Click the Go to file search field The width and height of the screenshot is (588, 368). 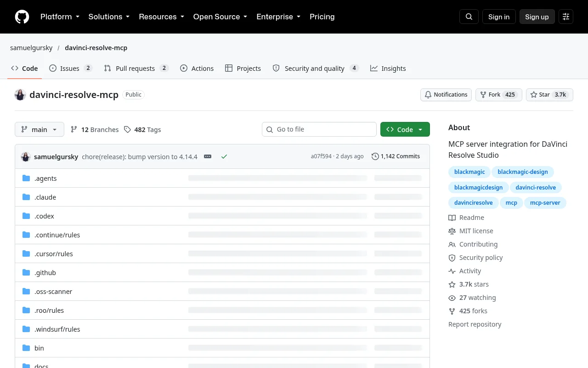319,129
